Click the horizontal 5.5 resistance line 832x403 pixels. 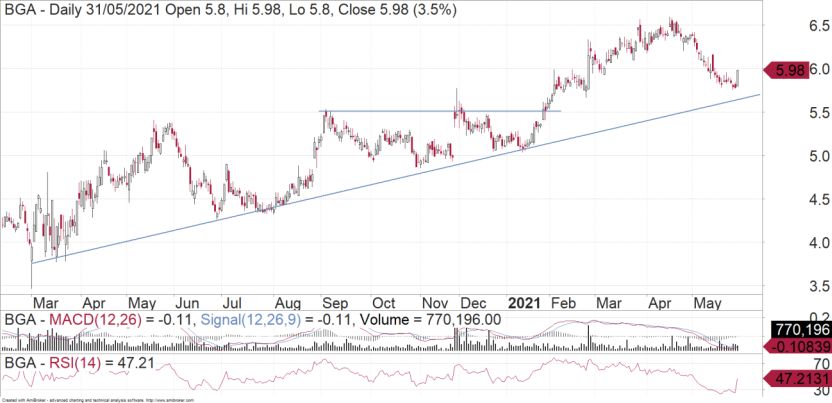click(x=440, y=111)
